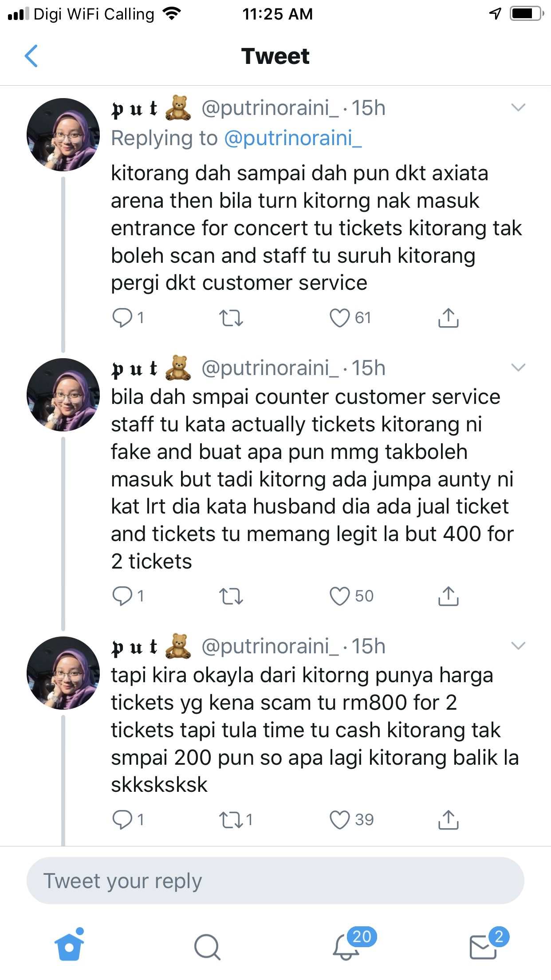
Task: Like the tweet with 39 likes
Action: click(340, 820)
